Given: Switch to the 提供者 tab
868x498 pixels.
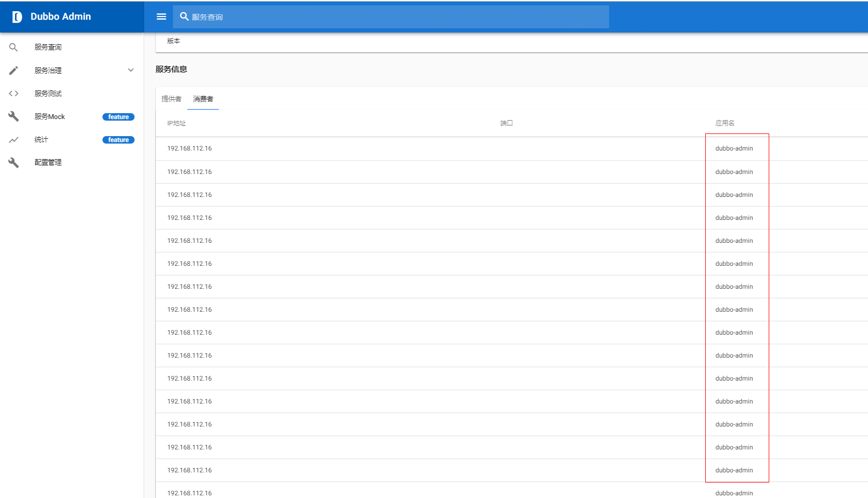Looking at the screenshot, I should (171, 99).
